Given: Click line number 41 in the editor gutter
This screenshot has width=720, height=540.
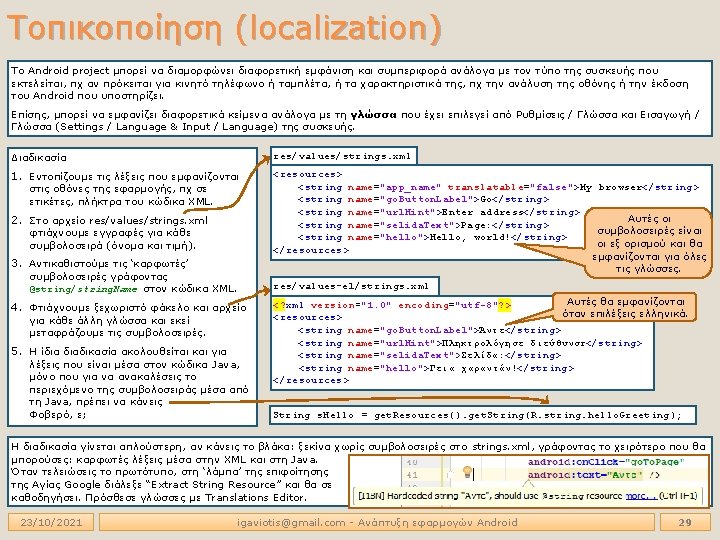Looking at the screenshot, I should pos(412,475).
